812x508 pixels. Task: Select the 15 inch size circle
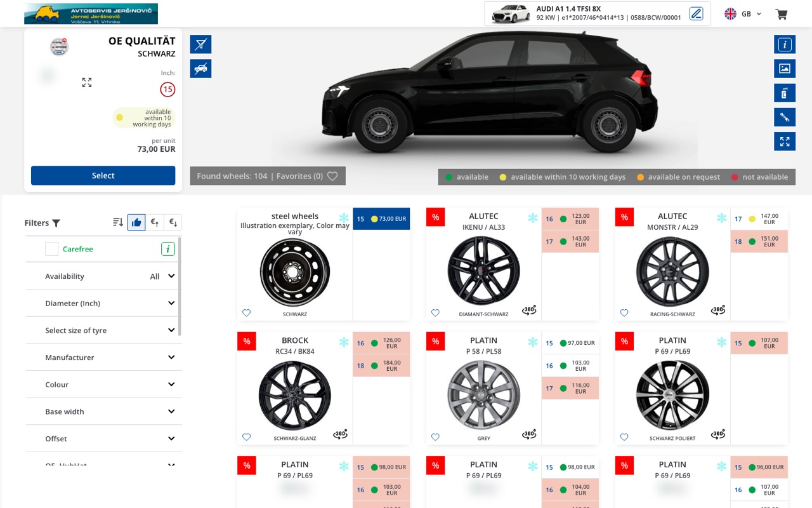click(x=167, y=90)
